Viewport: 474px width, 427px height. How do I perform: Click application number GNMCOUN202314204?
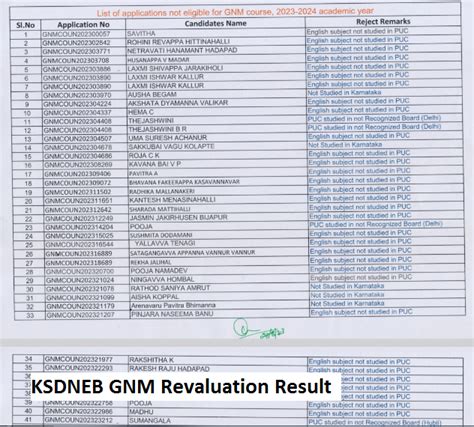pos(79,227)
